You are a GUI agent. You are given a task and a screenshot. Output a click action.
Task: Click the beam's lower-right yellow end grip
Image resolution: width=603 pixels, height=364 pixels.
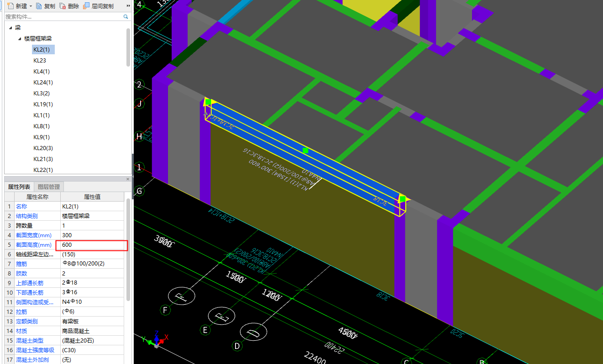(x=402, y=198)
